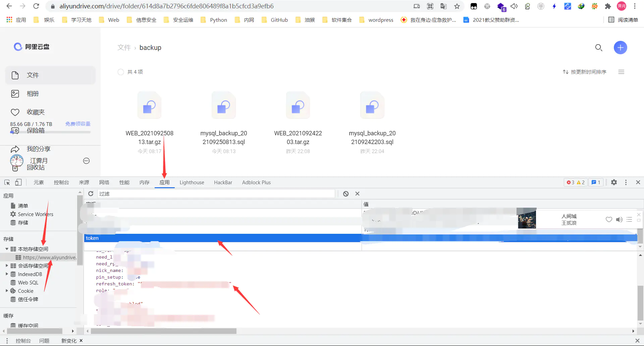Clear all local storage entries icon

tap(345, 194)
